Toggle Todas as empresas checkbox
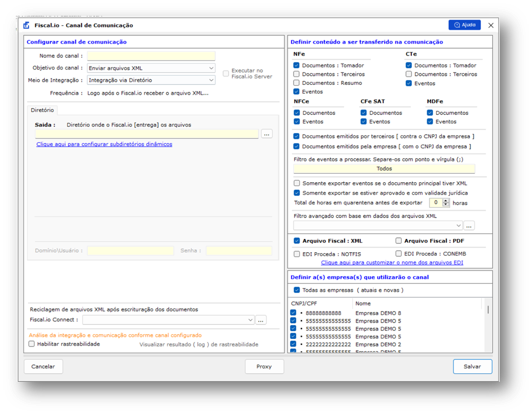The width and height of the screenshot is (532, 414). pyautogui.click(x=297, y=290)
